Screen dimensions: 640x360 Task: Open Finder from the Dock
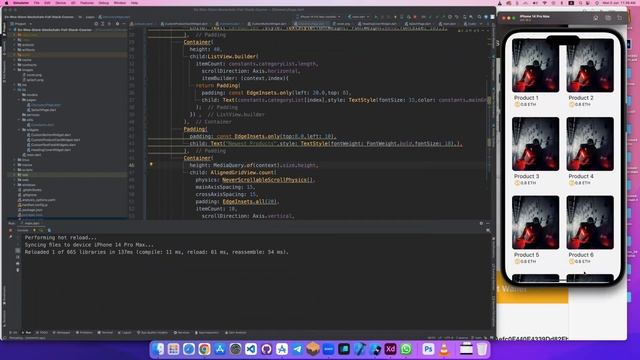tap(158, 349)
